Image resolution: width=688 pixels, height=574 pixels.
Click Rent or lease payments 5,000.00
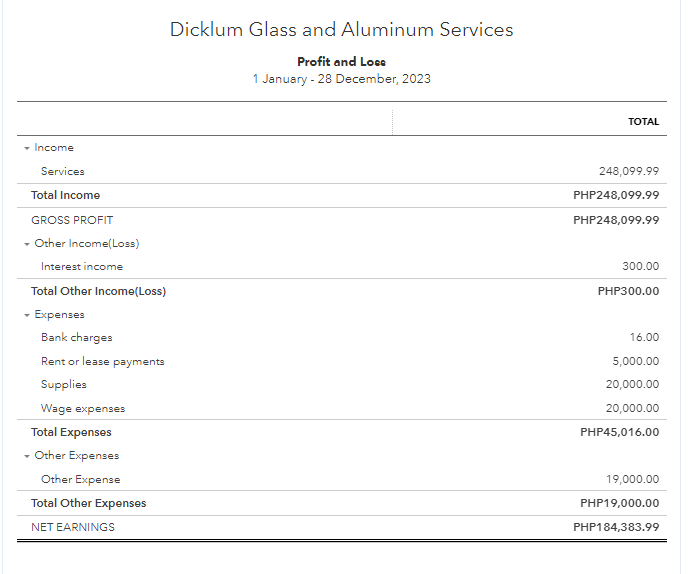point(636,362)
